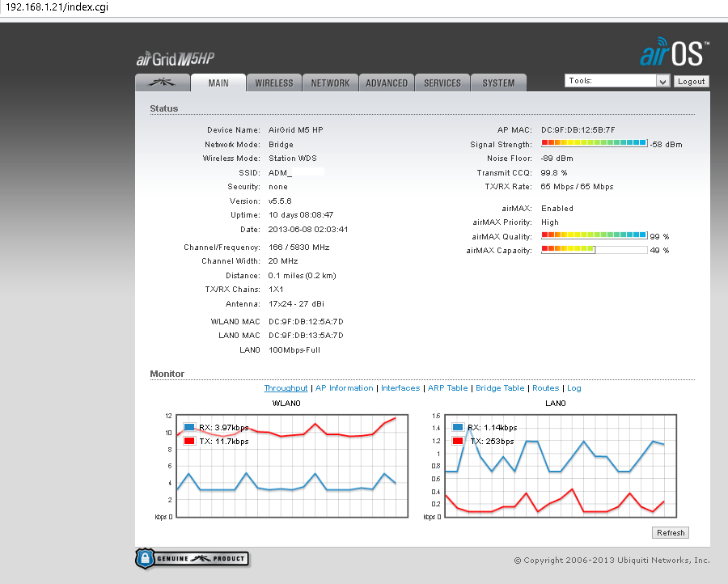The image size is (728, 584).
Task: Click the LAN0 speed value 100Mbps-Full
Action: click(x=294, y=350)
